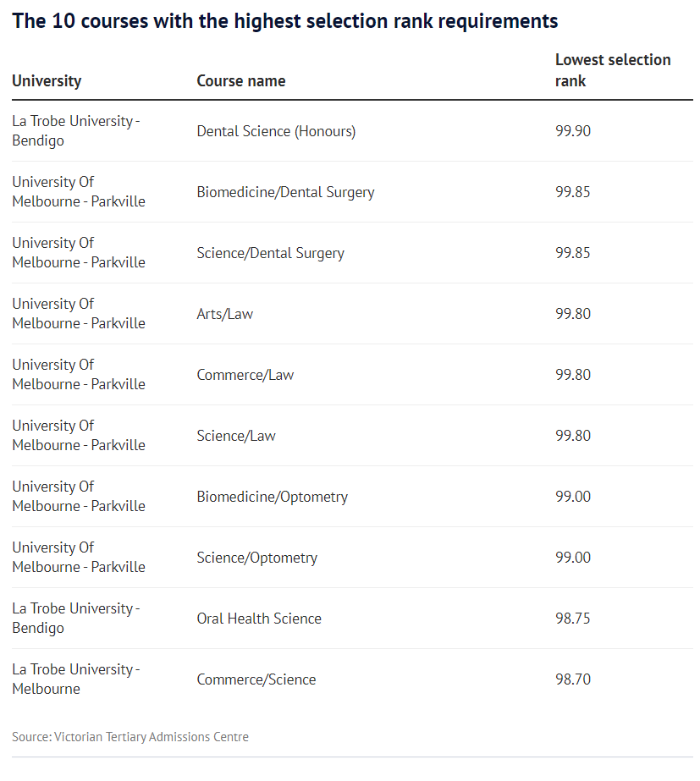Select the Science/Dental Surgery course cell
The width and height of the screenshot is (700, 781).
point(270,253)
